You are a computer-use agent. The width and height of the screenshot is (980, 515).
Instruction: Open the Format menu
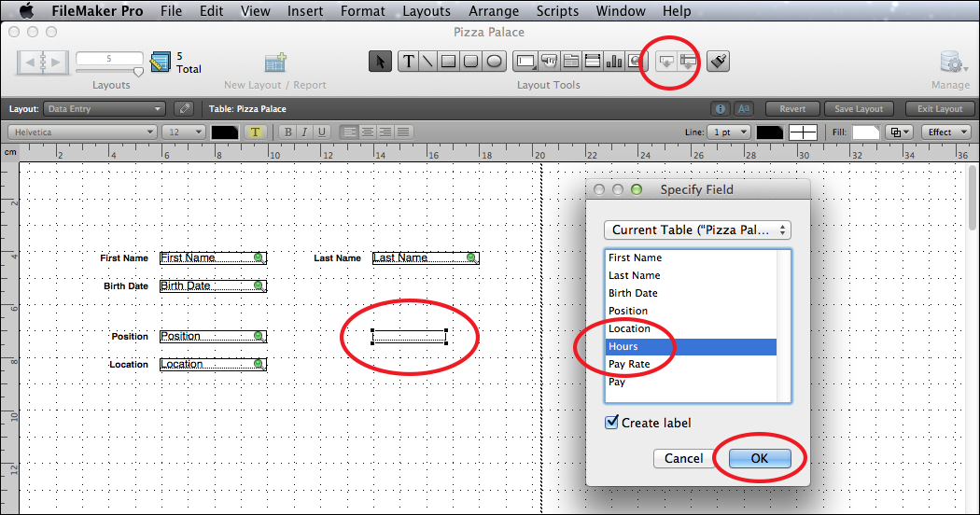(x=362, y=10)
